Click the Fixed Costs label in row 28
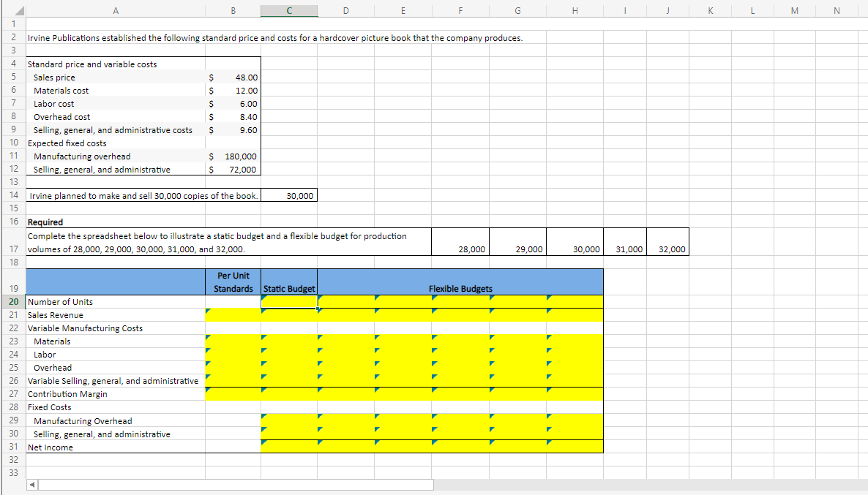The image size is (868, 495). coord(49,407)
